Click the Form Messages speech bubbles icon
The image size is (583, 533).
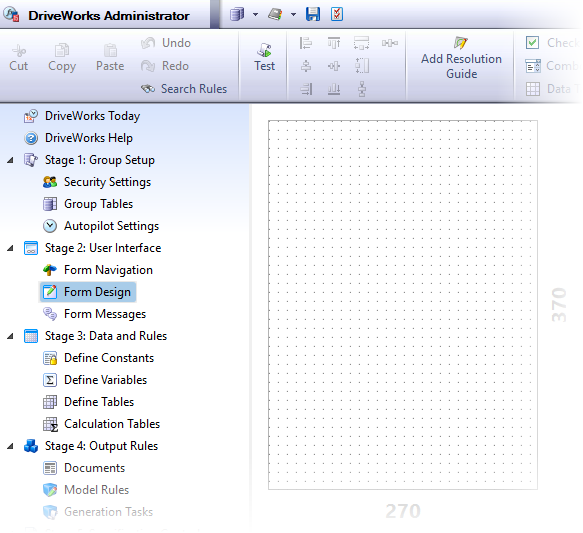click(x=50, y=314)
